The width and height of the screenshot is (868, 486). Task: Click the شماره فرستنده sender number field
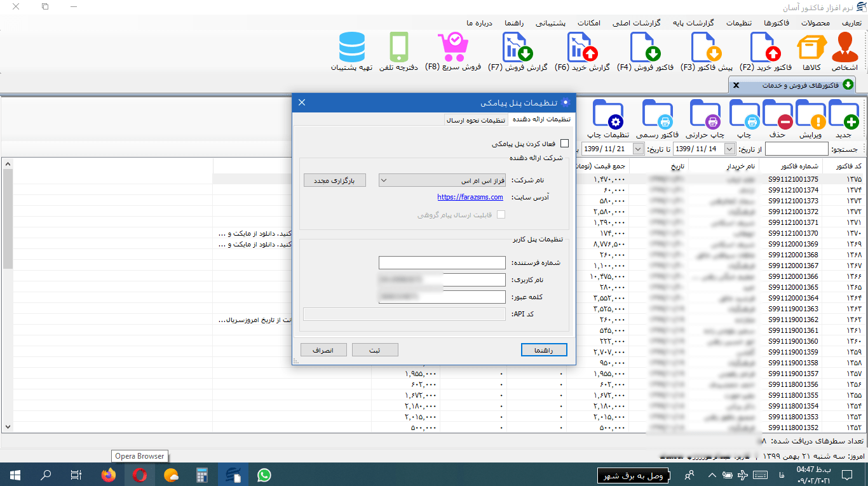pyautogui.click(x=442, y=262)
